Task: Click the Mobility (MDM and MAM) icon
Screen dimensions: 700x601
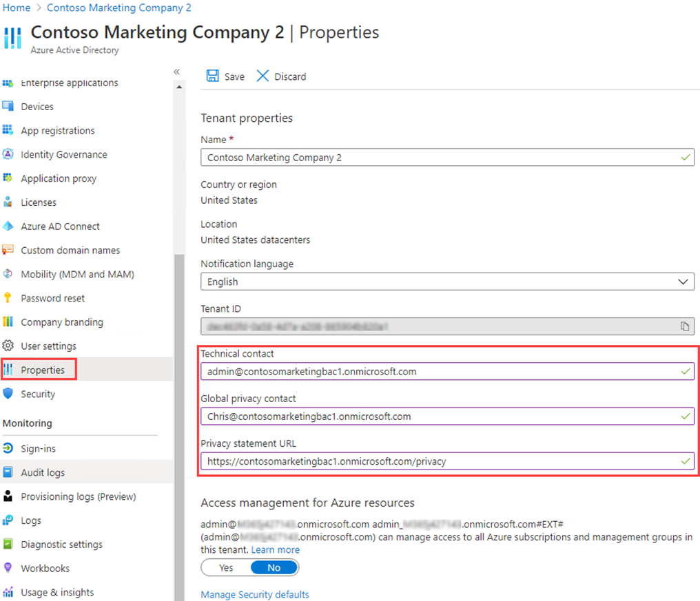Action: click(8, 273)
